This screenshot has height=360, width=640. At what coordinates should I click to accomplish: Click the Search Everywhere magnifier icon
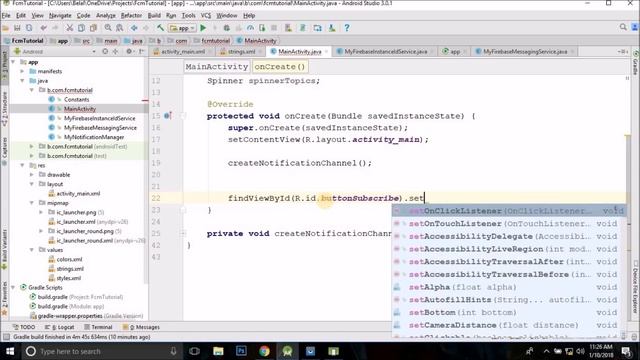pos(623,27)
